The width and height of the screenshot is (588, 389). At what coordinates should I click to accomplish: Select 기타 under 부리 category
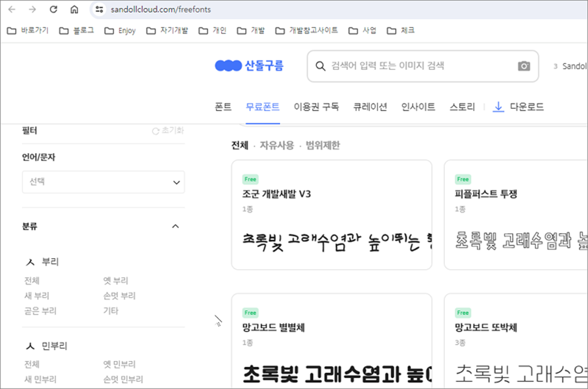[111, 311]
